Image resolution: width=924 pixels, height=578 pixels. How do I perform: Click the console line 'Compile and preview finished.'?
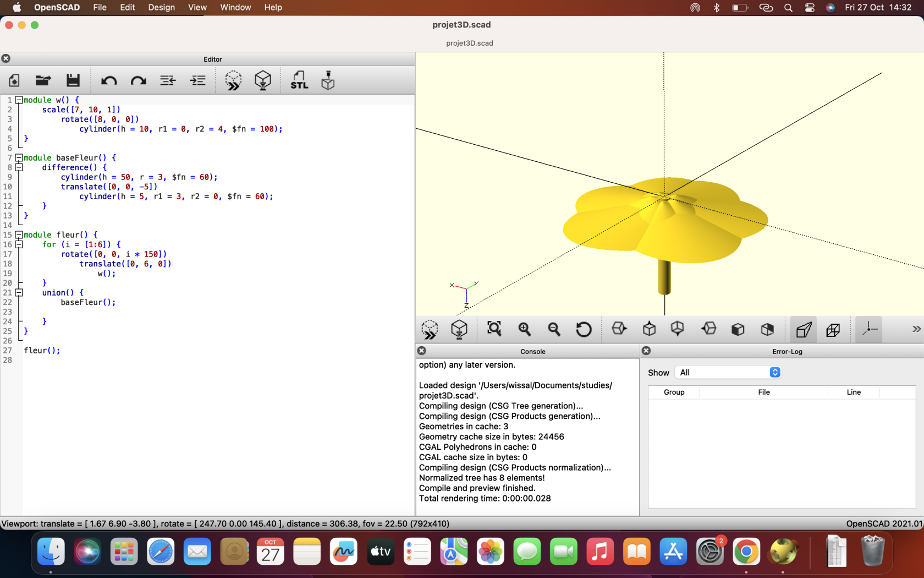coord(477,488)
